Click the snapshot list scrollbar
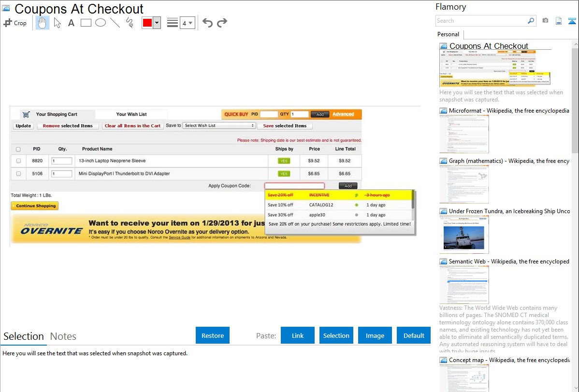 pos(575,100)
